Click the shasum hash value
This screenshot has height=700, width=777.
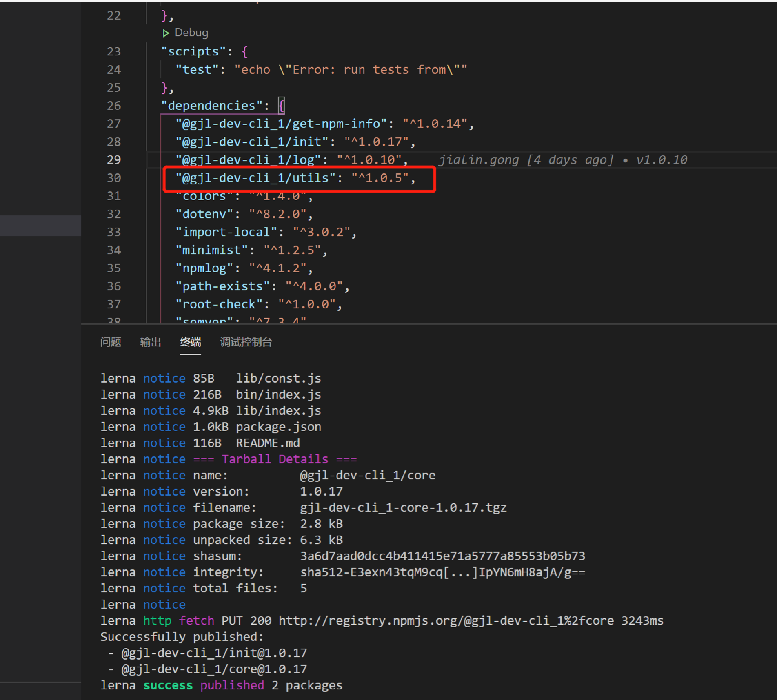click(443, 556)
